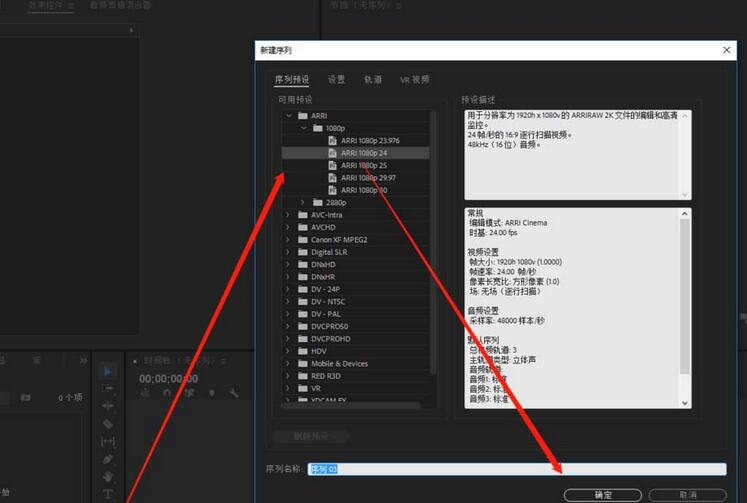
Task: Click the DV - NTSC folder icon
Action: tap(303, 302)
